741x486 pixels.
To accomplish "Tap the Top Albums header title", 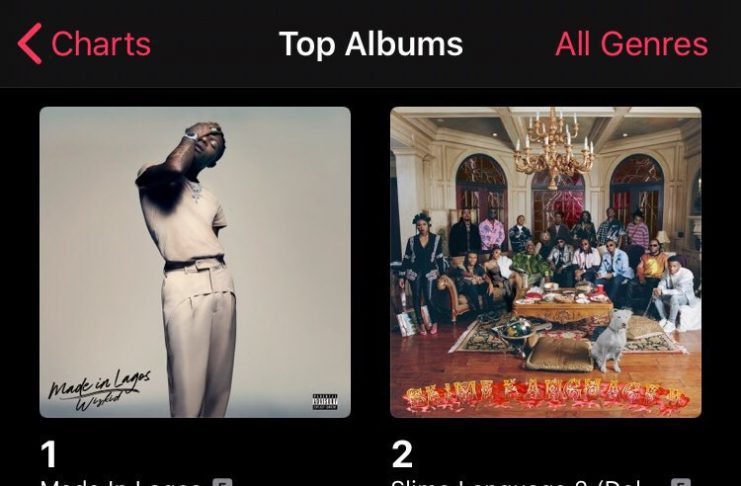I will coord(370,44).
